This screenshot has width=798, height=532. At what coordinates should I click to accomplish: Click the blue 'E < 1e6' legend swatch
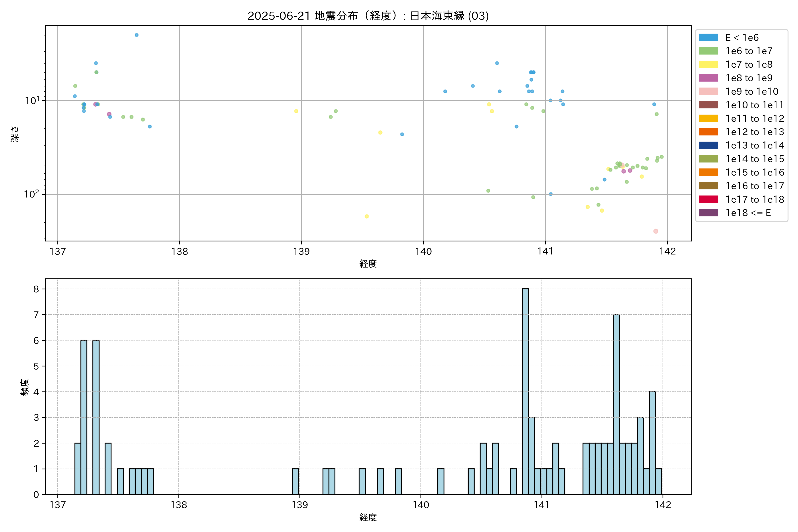(x=708, y=37)
